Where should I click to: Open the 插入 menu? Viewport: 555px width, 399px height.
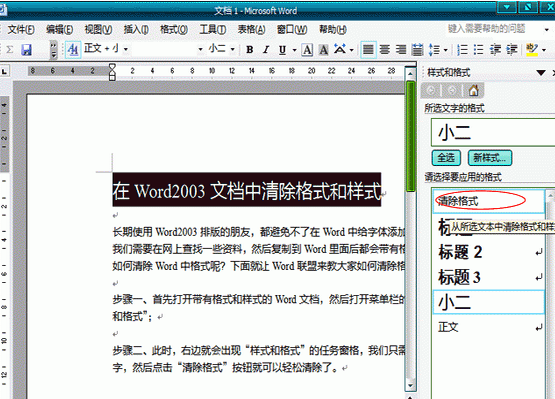pyautogui.click(x=136, y=29)
